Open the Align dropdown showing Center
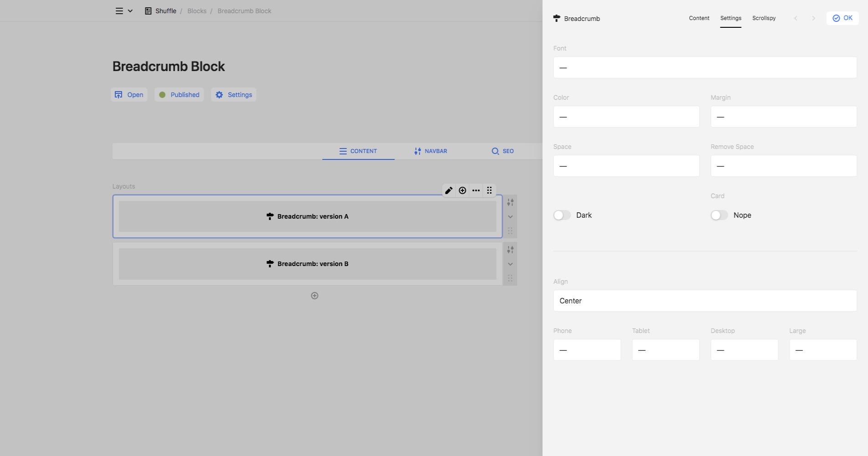Screen dimensions: 868x456 [x=704, y=301]
